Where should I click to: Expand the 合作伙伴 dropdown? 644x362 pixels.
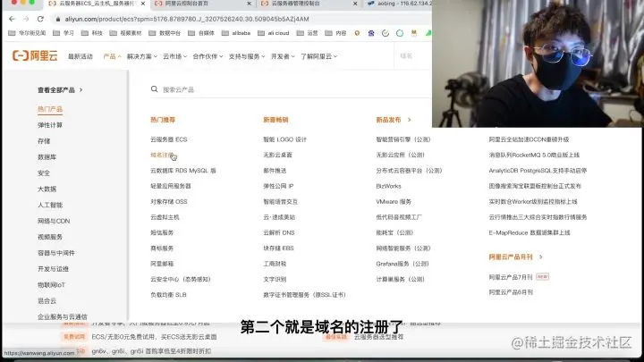(208, 56)
